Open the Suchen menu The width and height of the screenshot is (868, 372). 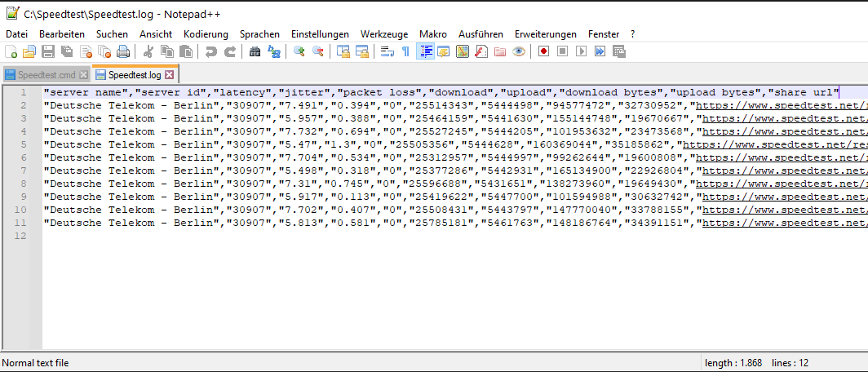(113, 34)
